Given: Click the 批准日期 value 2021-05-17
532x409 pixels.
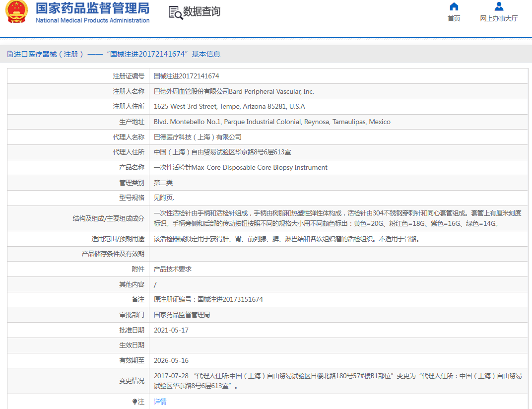Looking at the screenshot, I should coord(171,330).
